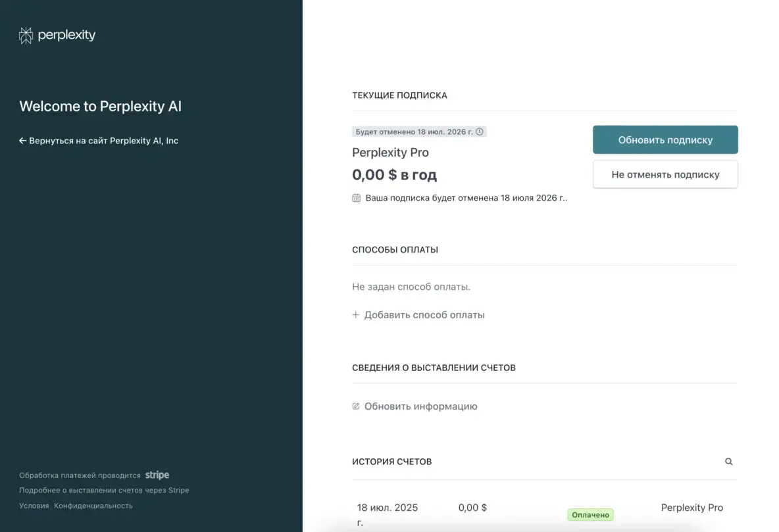Open Добавить способ оплаты
The height and width of the screenshot is (532, 779).
click(x=424, y=314)
